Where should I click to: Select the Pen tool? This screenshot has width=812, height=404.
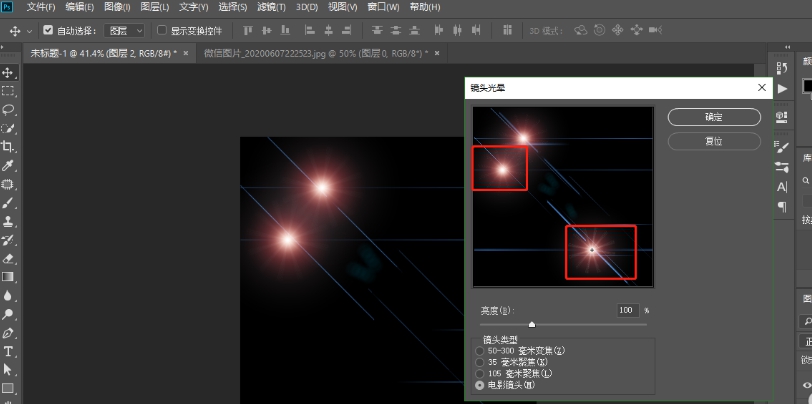[x=8, y=332]
